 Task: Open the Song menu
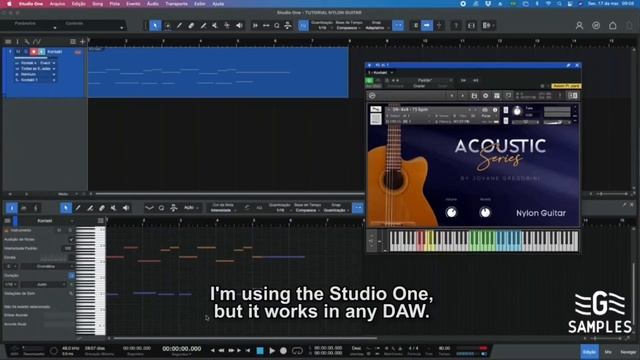98,4
